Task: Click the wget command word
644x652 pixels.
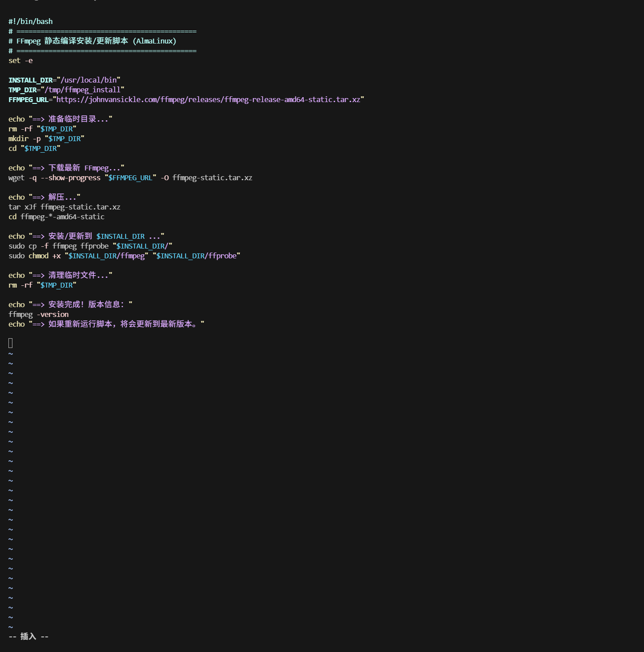Action: [16, 178]
